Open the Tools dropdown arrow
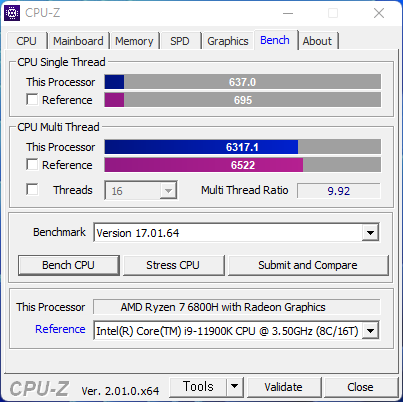Screen dimensions: 403x402 pyautogui.click(x=235, y=387)
